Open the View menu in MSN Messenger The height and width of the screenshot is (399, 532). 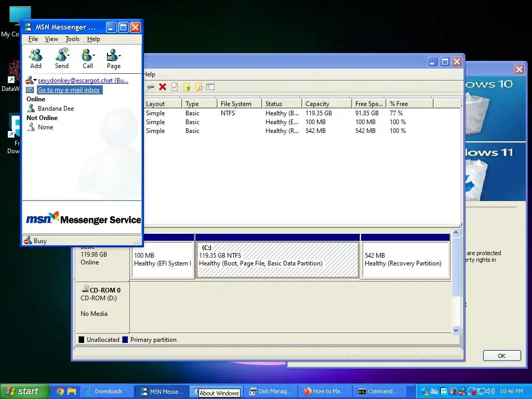pyautogui.click(x=51, y=39)
